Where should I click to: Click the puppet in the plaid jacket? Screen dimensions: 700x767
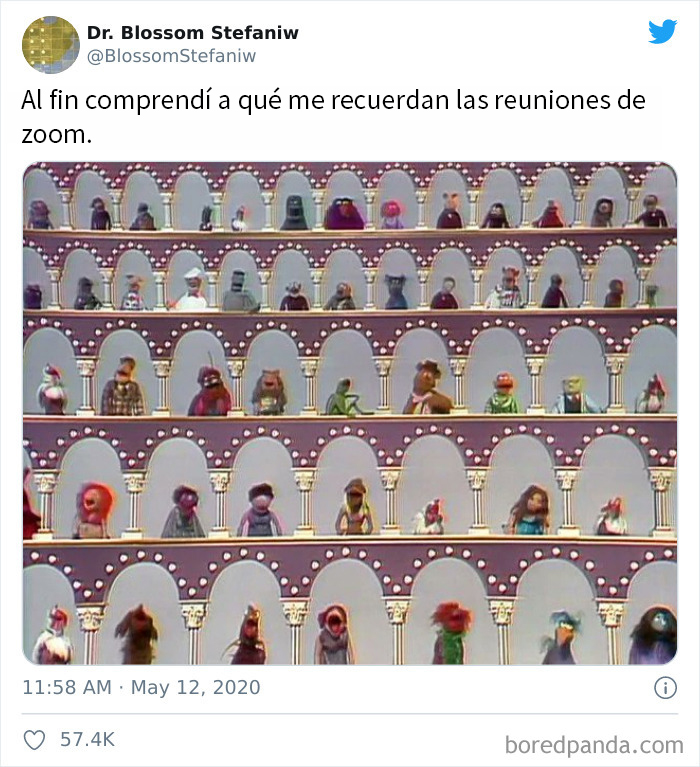point(123,386)
